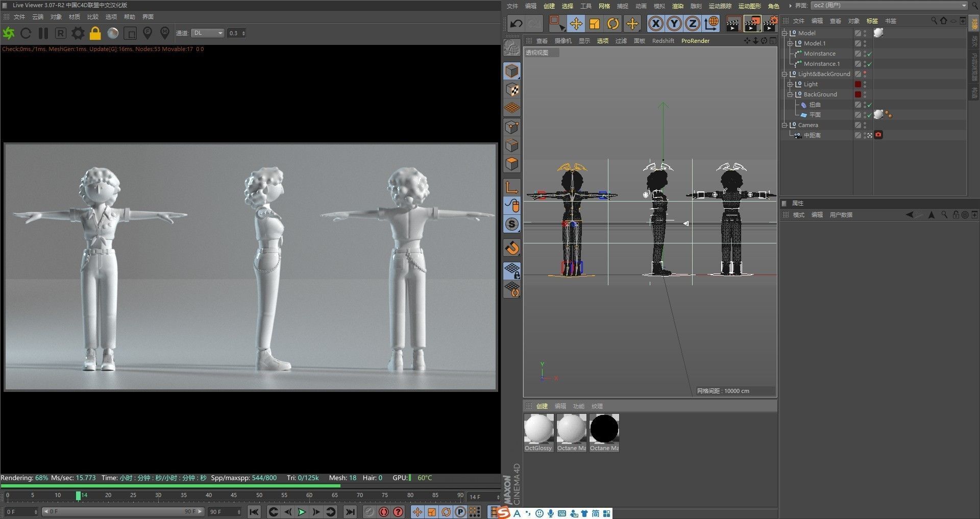
Task: Open the 界面 layout dropdown oc2
Action: point(889,6)
